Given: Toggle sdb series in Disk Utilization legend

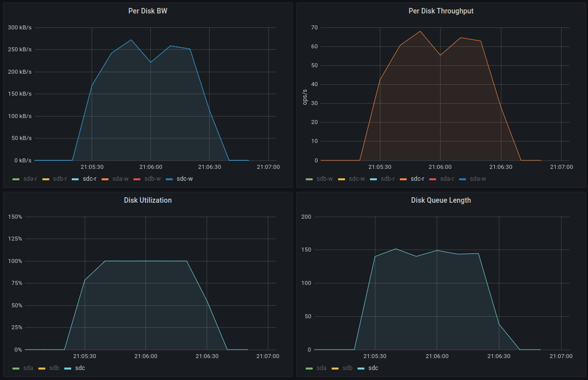Looking at the screenshot, I should click(54, 368).
